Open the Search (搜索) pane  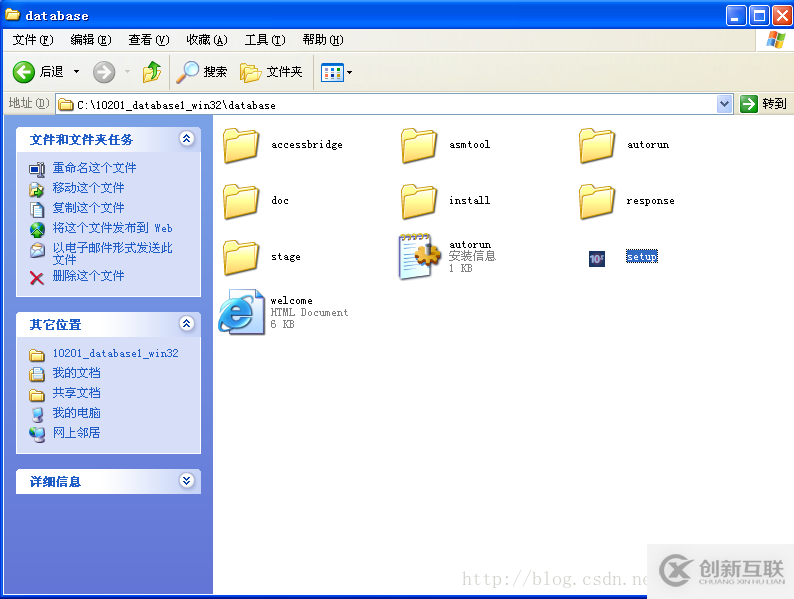[x=202, y=72]
